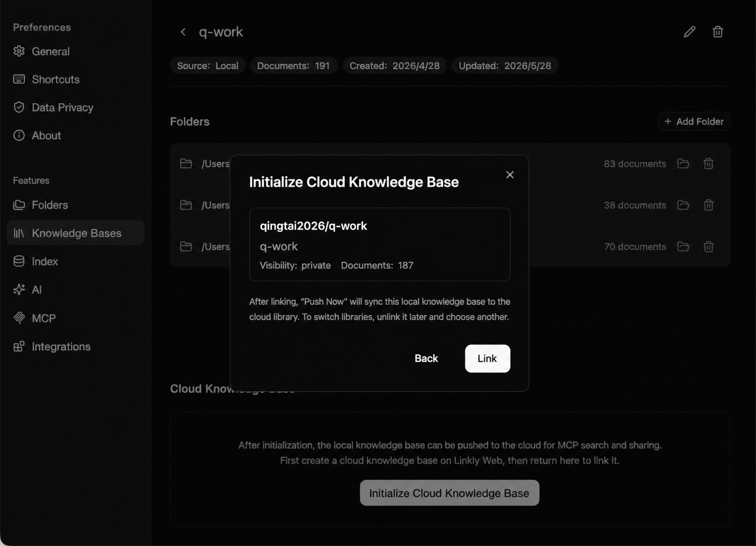Click the Source: Local chip
756x546 pixels.
(x=208, y=66)
